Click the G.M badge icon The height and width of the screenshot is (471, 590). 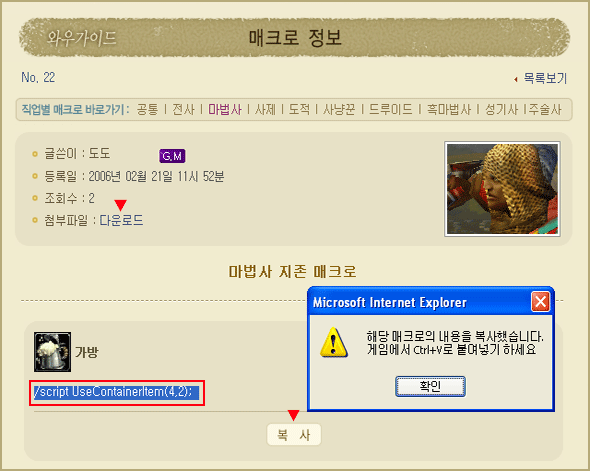(172, 156)
